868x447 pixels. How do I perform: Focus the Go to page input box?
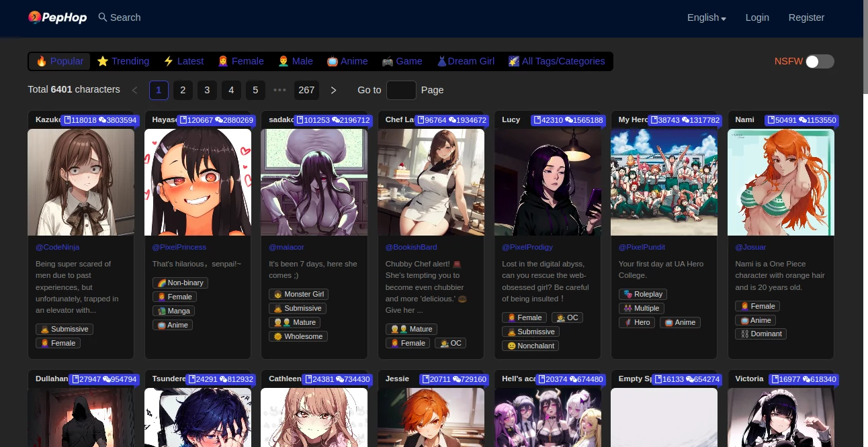coord(401,90)
